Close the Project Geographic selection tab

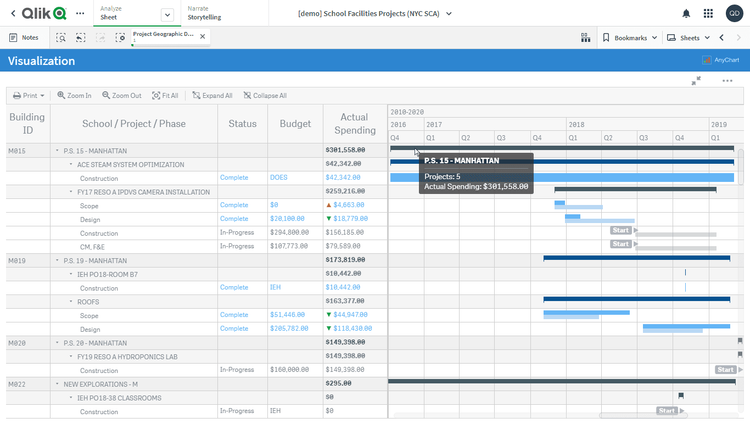click(x=203, y=36)
